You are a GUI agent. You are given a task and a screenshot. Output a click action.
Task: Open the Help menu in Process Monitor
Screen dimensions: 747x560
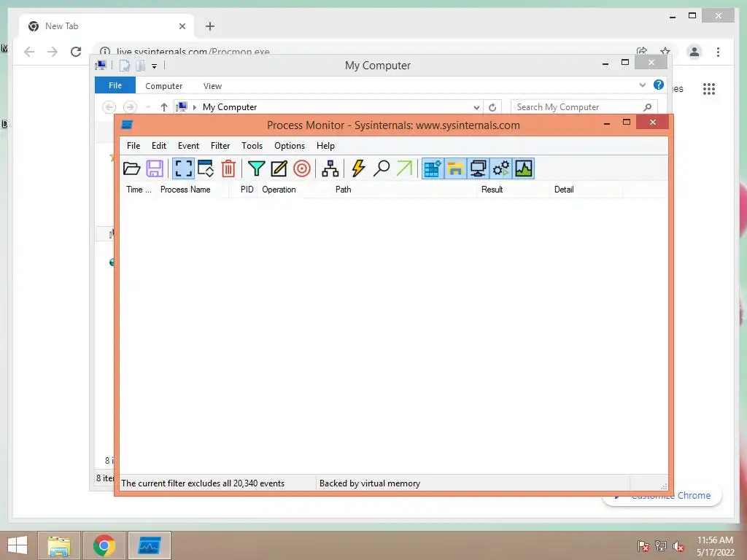(x=326, y=146)
